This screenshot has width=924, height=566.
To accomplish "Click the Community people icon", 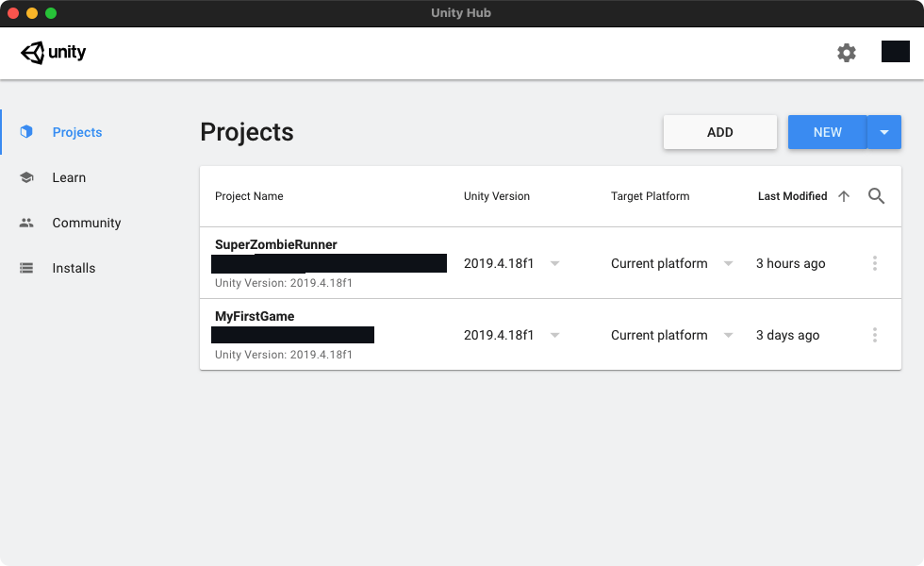I will click(x=26, y=223).
